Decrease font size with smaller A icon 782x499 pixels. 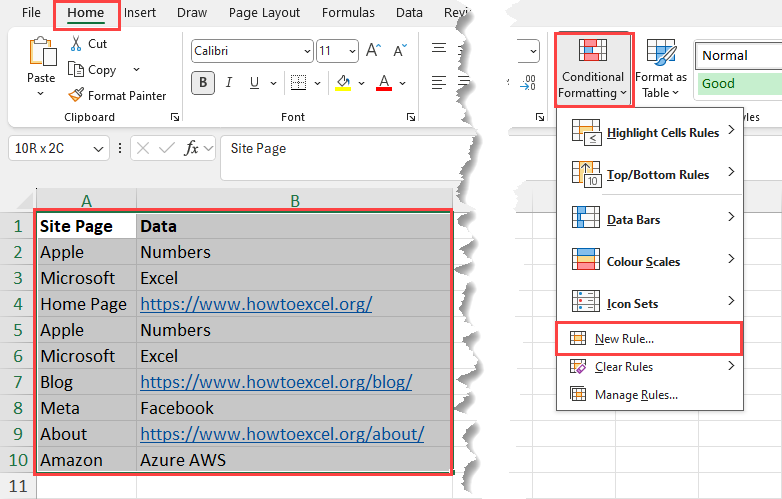pyautogui.click(x=400, y=50)
